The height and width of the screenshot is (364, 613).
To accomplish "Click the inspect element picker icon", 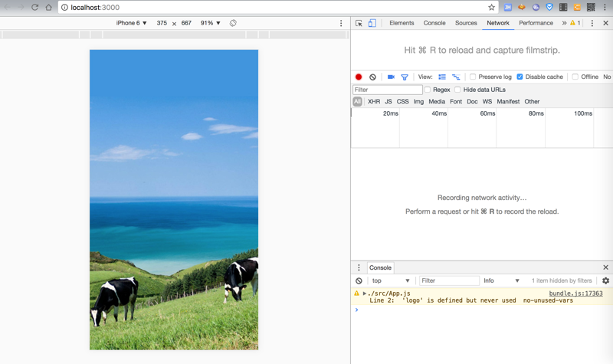I will click(359, 23).
